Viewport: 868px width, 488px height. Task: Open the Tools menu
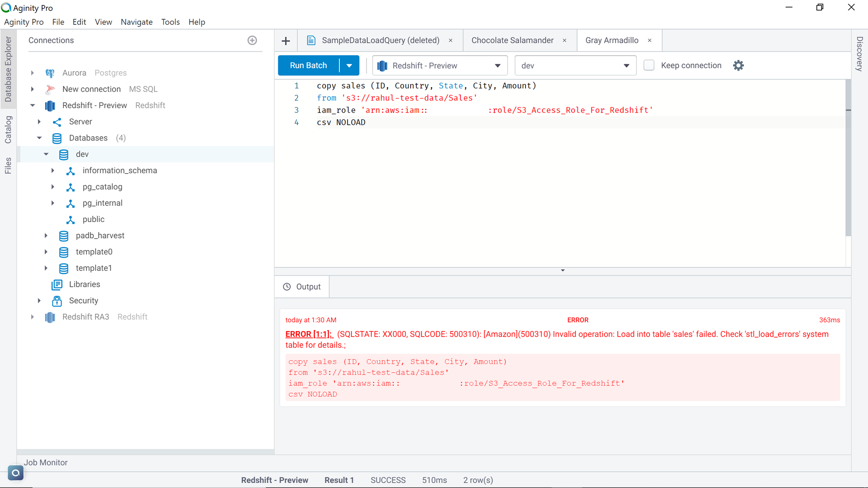pyautogui.click(x=170, y=22)
